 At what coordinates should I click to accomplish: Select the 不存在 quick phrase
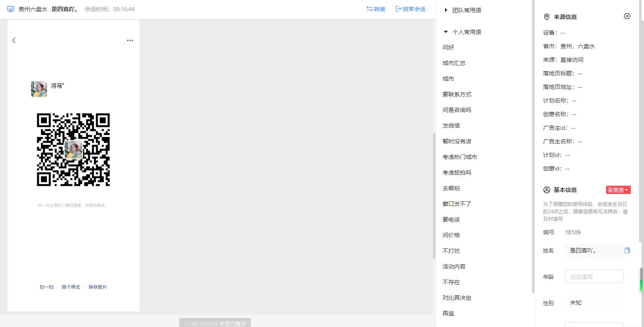[x=451, y=282]
